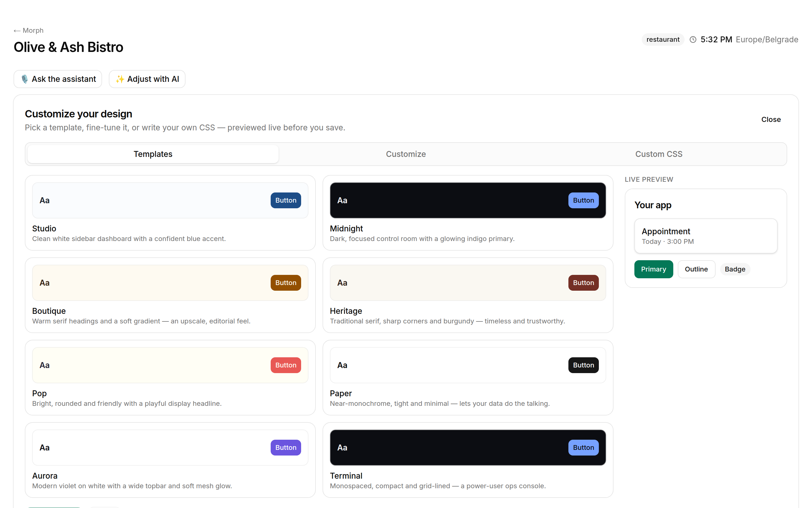Click the Terminal description about ops console

click(438, 486)
